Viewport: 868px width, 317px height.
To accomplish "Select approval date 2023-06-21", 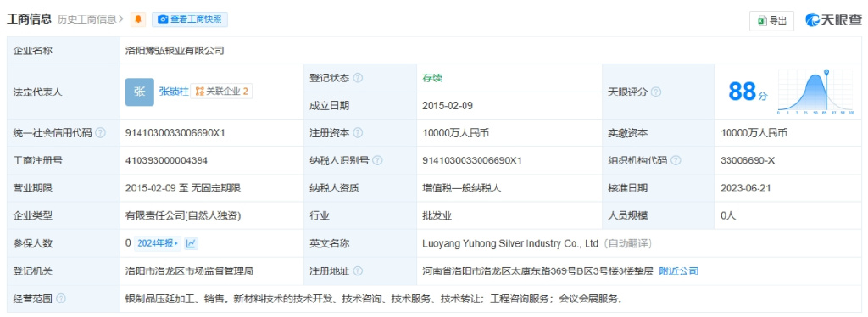I will pyautogui.click(x=746, y=188).
